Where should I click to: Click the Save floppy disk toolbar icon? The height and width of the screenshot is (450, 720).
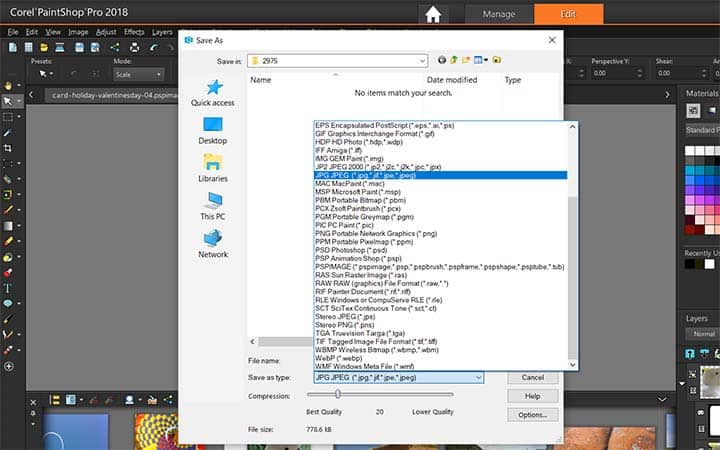click(79, 47)
